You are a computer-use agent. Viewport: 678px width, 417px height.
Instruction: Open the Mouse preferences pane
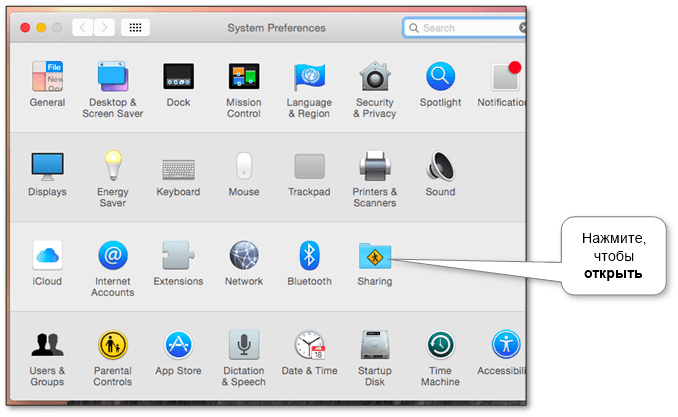pyautogui.click(x=244, y=173)
